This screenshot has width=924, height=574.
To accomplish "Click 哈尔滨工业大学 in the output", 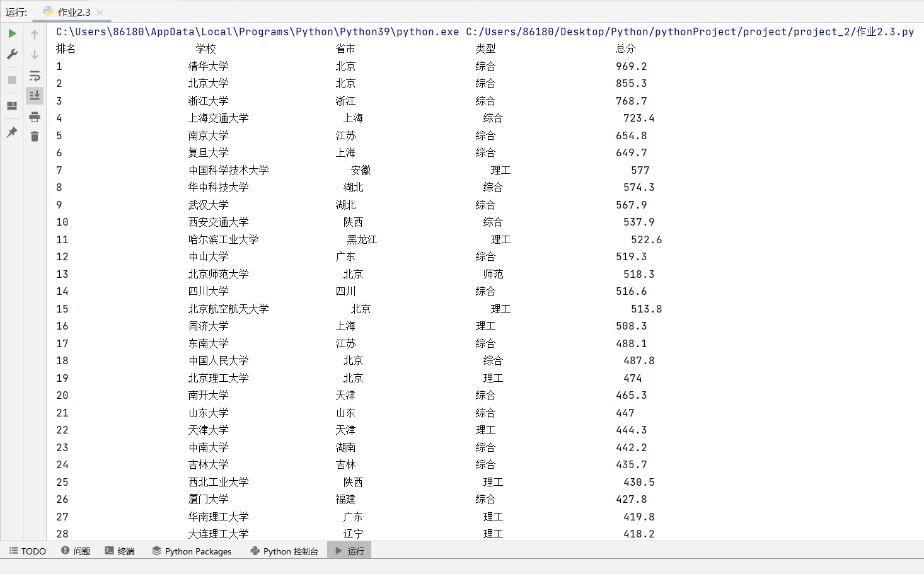I will (223, 239).
